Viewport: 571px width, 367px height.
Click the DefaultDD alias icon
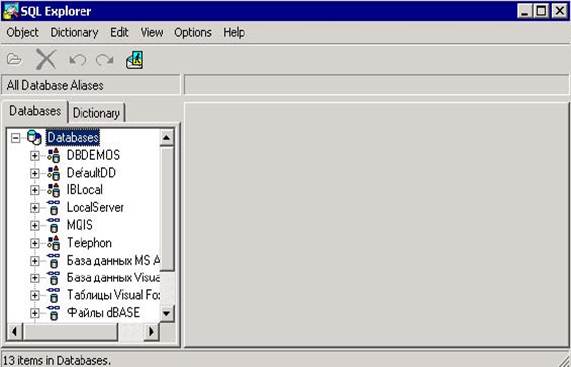(x=54, y=173)
